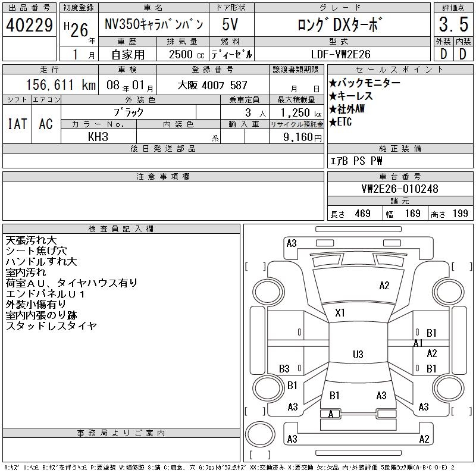Click inspector note 室内内張のり跡
The width and height of the screenshot is (476, 476).
tap(41, 315)
